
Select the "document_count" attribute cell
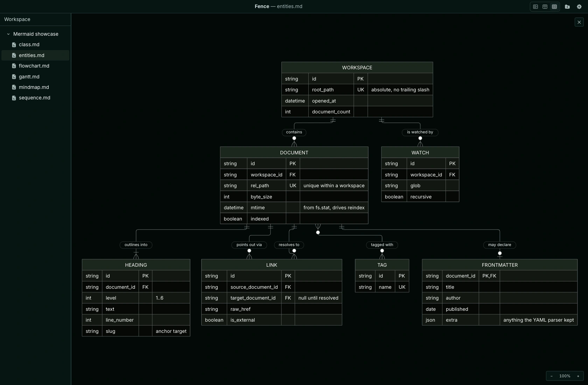[331, 112]
